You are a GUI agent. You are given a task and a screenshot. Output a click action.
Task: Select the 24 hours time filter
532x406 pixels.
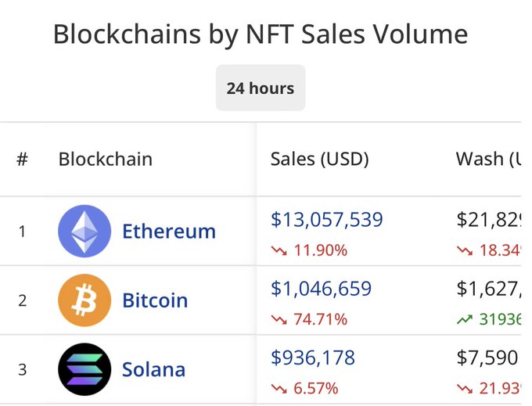261,88
